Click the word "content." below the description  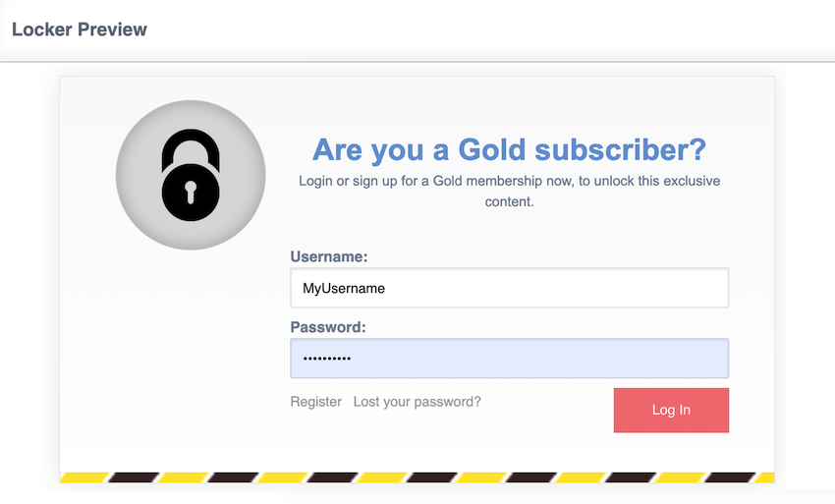(x=509, y=201)
